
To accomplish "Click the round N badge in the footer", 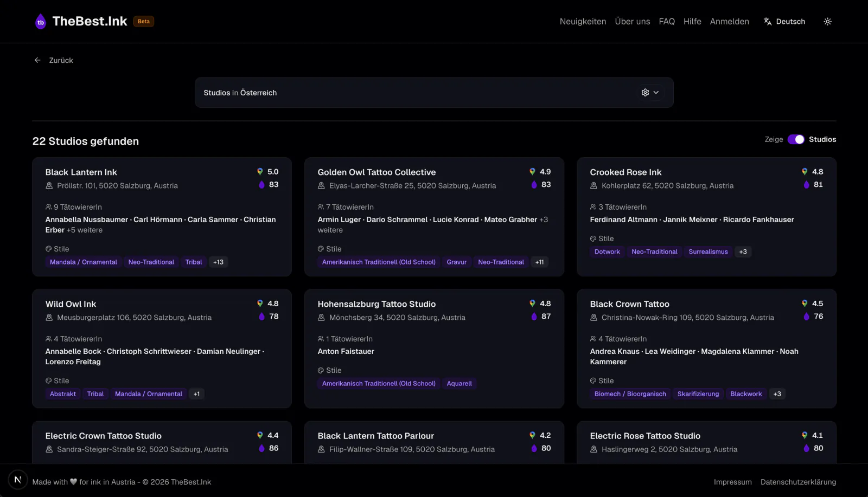I will [18, 480].
